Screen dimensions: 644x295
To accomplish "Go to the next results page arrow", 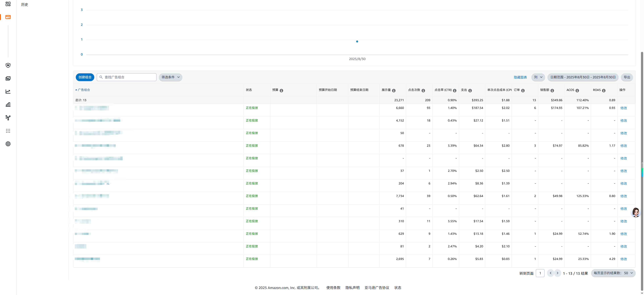I will [557, 273].
